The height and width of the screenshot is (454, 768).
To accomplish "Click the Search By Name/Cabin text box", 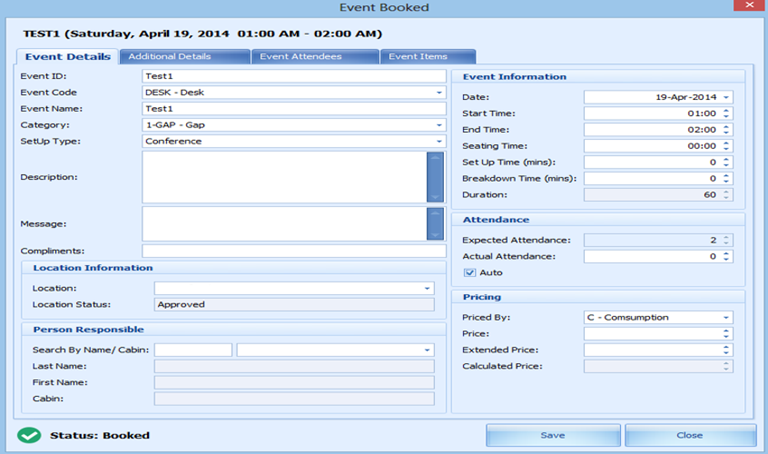I will tap(193, 350).
